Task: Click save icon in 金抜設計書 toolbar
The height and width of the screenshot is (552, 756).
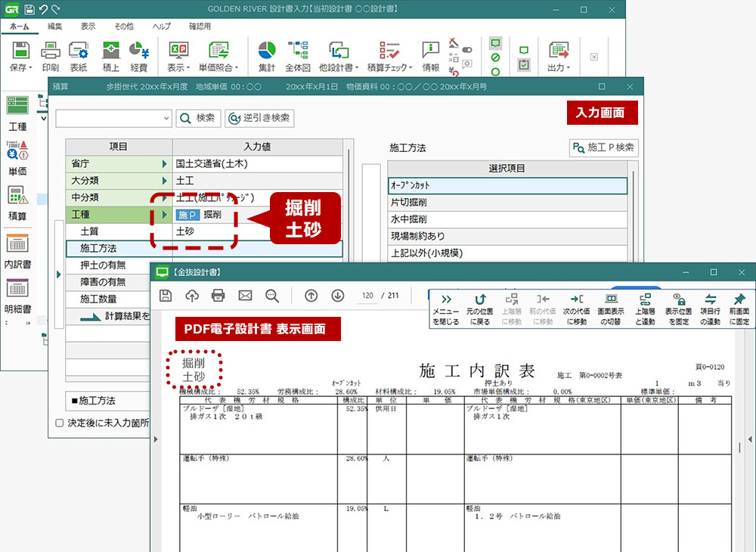Action: (x=166, y=296)
